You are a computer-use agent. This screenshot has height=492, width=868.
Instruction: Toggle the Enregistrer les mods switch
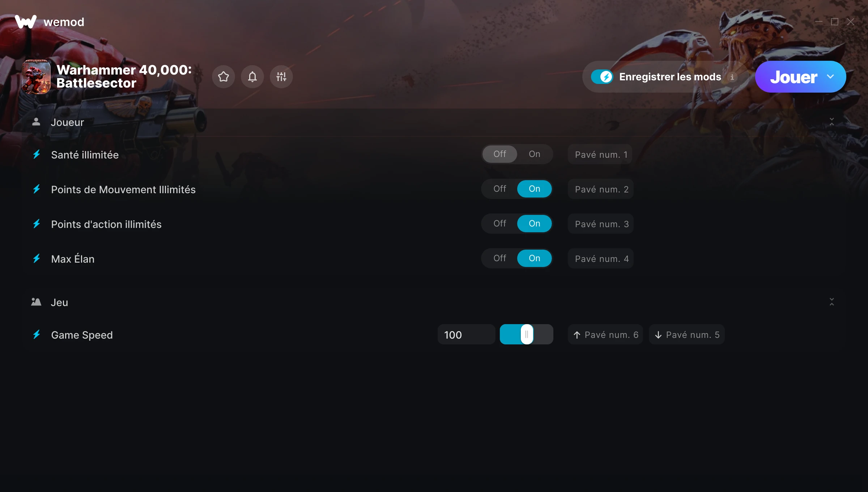click(x=602, y=77)
